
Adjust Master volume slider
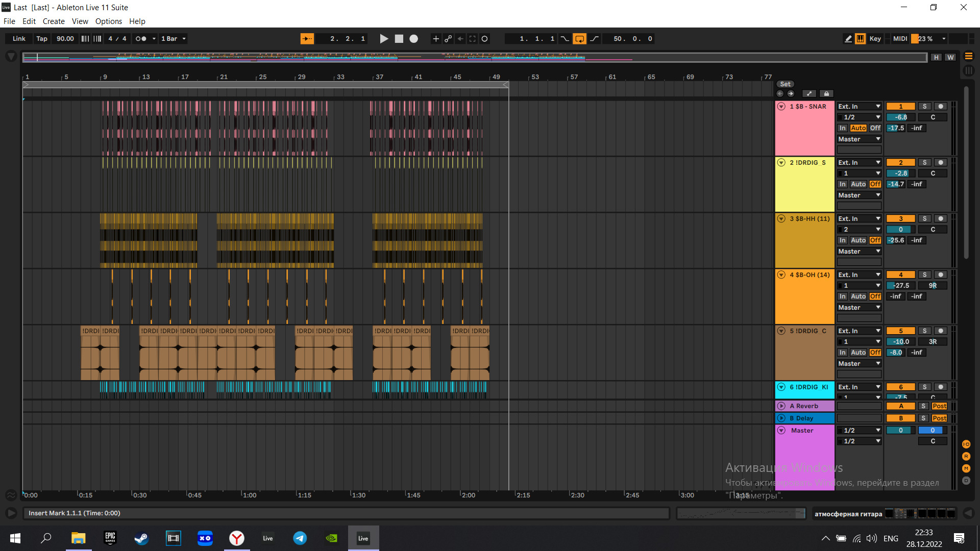[x=901, y=431]
